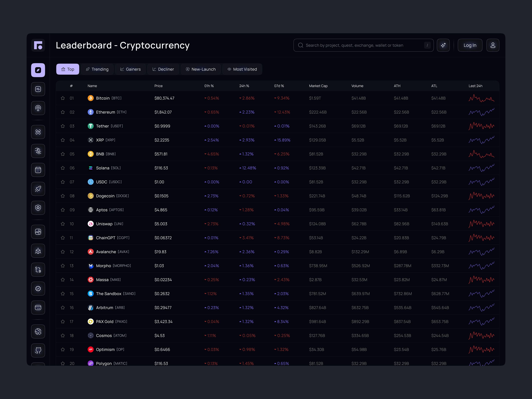This screenshot has width=532, height=399.
Task: Open the verified badge sidebar icon
Action: [38, 289]
